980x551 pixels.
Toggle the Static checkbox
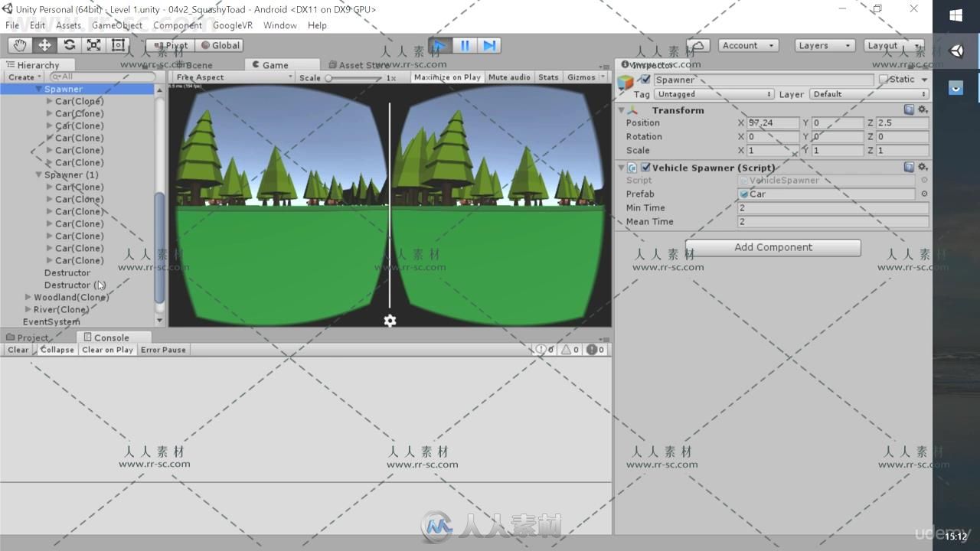[884, 80]
